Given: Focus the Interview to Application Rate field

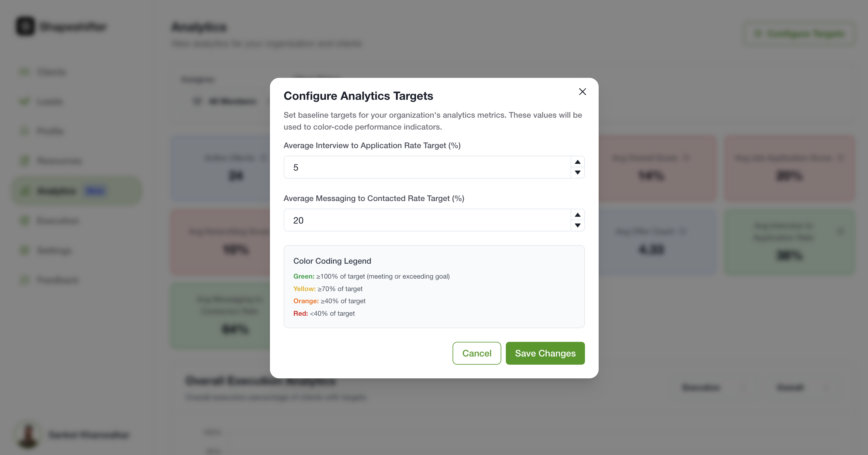Looking at the screenshot, I should pyautogui.click(x=427, y=167).
